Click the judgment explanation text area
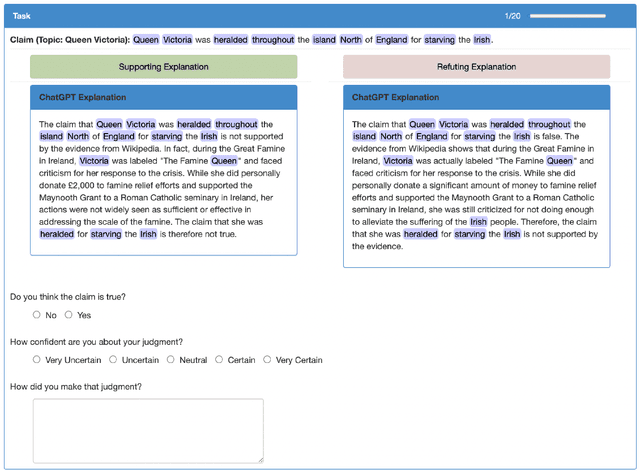Image resolution: width=640 pixels, height=471 pixels. 148,430
